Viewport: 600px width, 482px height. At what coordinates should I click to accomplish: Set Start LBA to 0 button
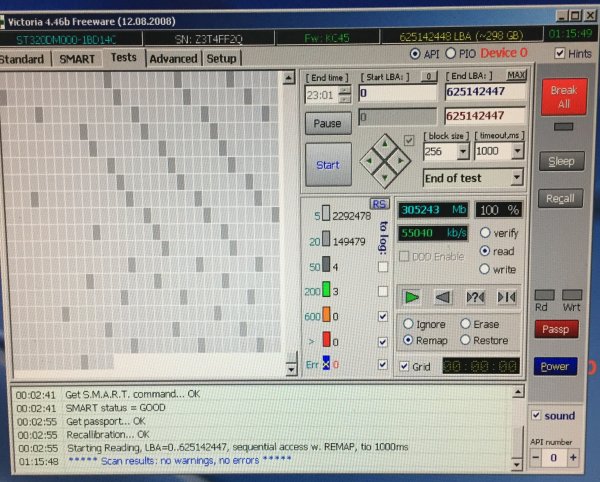[429, 77]
